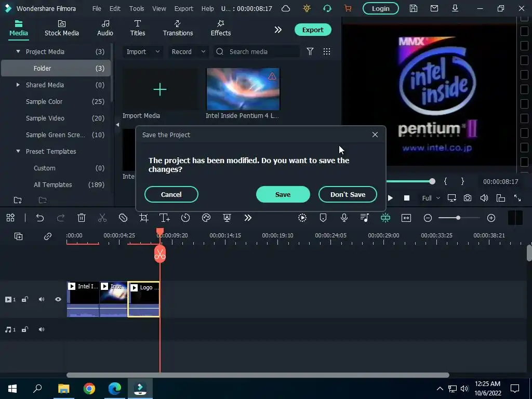Screen dimensions: 532x399
Task: Click Save in the Save the Project dialog
Action: coord(283,194)
